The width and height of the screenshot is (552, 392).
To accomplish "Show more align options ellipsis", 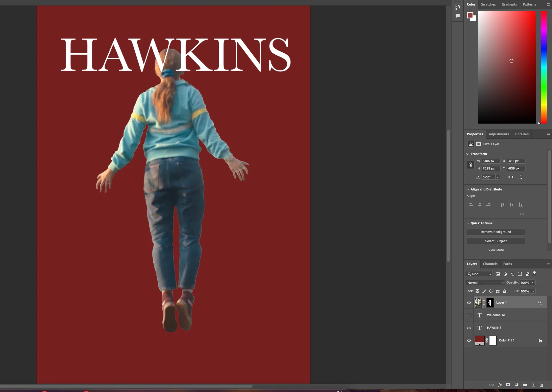I will [x=522, y=214].
